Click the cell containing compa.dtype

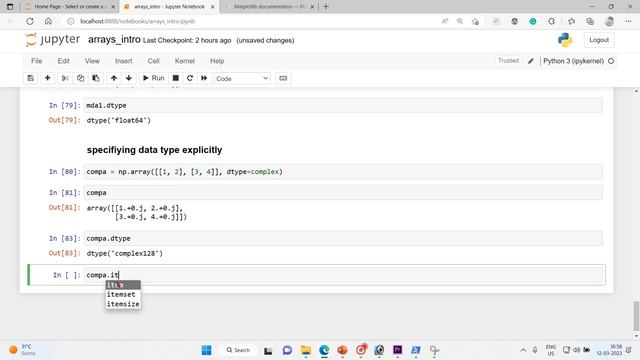[x=343, y=238]
